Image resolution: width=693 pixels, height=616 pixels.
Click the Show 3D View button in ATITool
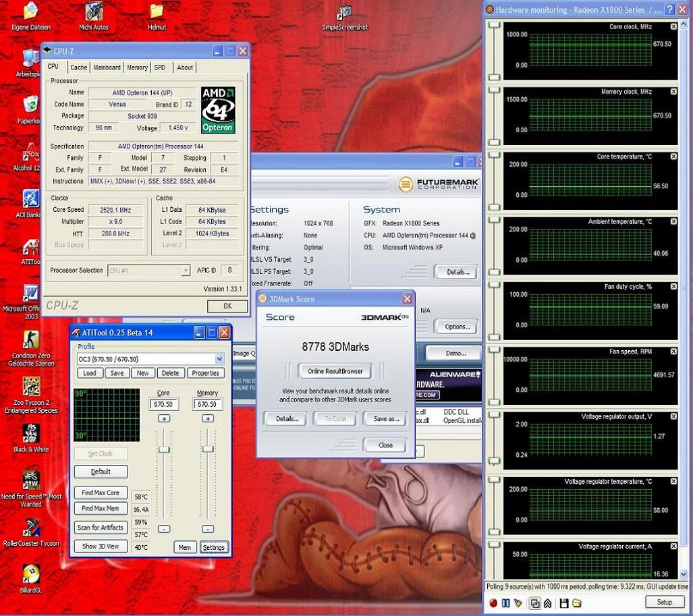click(x=101, y=547)
